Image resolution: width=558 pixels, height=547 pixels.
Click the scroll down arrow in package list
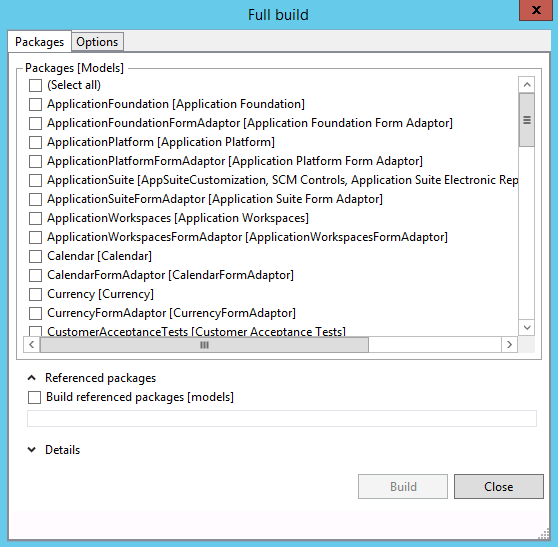(x=527, y=327)
